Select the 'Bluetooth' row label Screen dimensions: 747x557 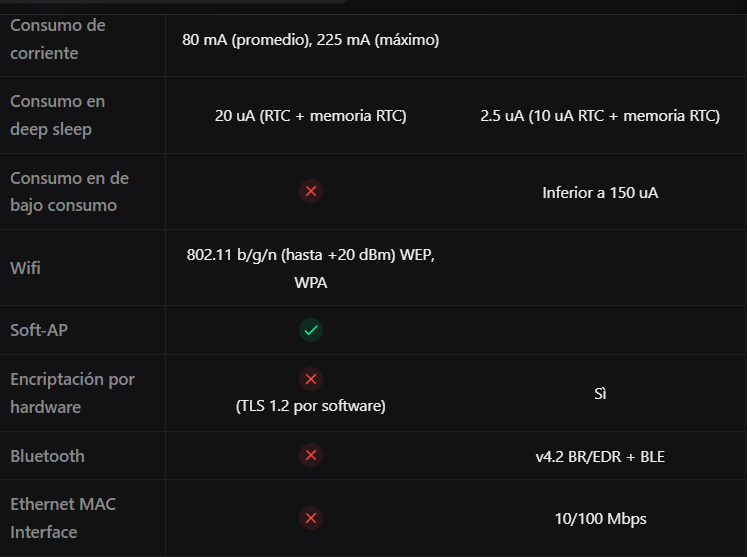click(x=47, y=456)
